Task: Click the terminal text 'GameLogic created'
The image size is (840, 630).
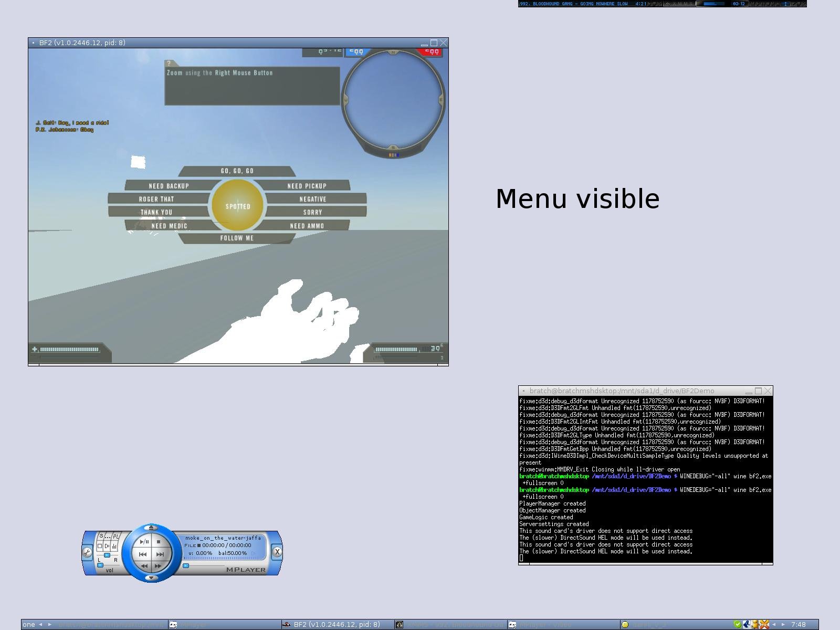Action: (546, 517)
